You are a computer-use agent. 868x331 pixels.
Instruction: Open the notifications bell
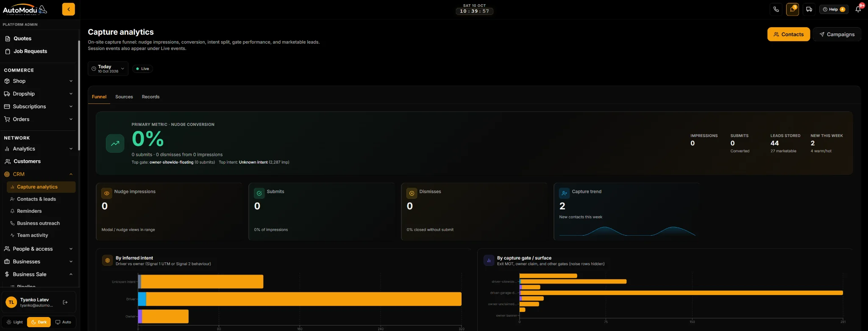click(858, 9)
